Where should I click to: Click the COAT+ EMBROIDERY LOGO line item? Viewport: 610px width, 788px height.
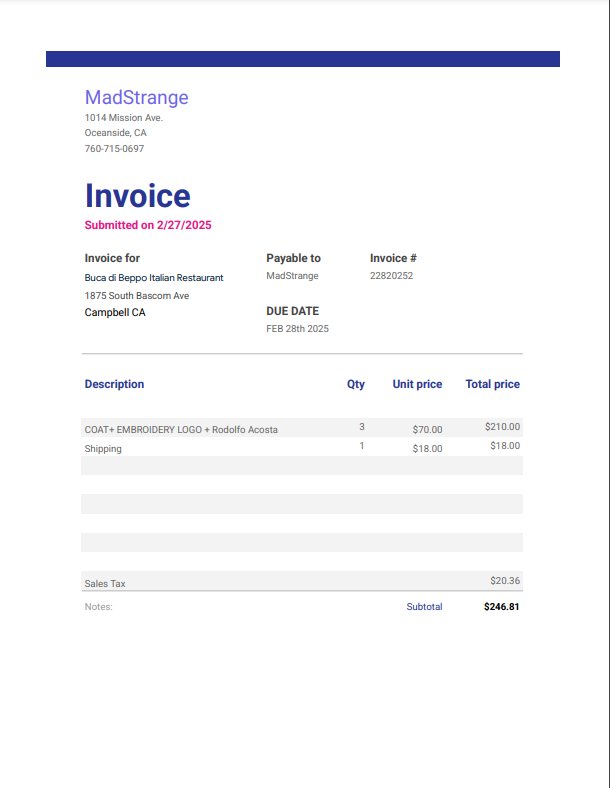point(181,429)
